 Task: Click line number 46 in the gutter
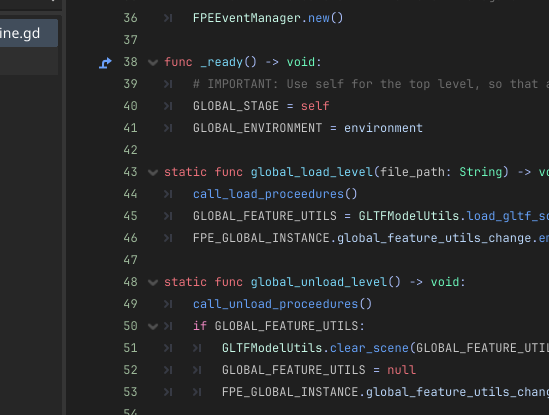tap(130, 238)
